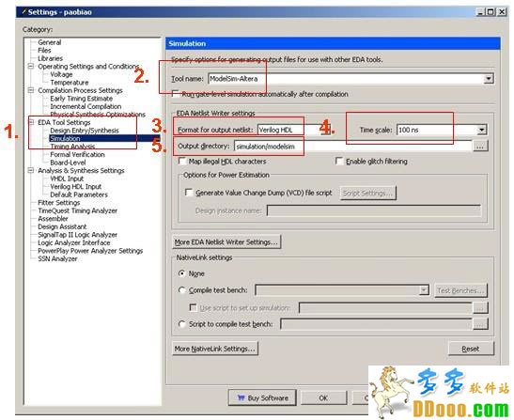Open More EDA Netlist Writer Settings
514x420 pixels.
coord(226,242)
